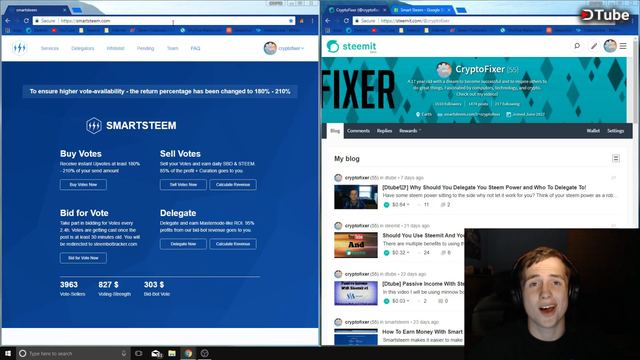Click the Buy Votes Now button
This screenshot has height=360, width=640.
(x=83, y=184)
